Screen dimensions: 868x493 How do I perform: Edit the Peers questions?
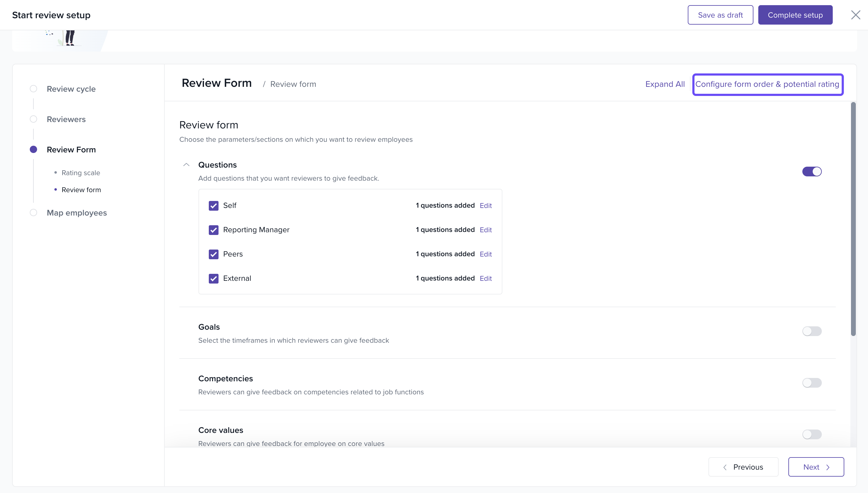click(x=485, y=254)
